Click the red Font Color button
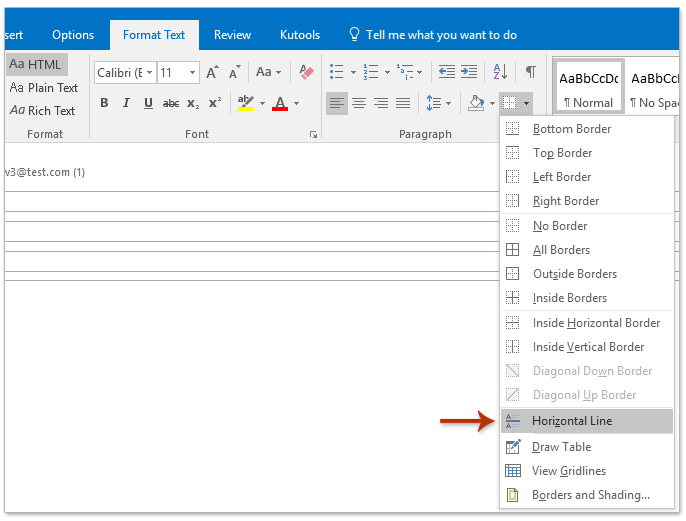The image size is (686, 521). click(279, 103)
